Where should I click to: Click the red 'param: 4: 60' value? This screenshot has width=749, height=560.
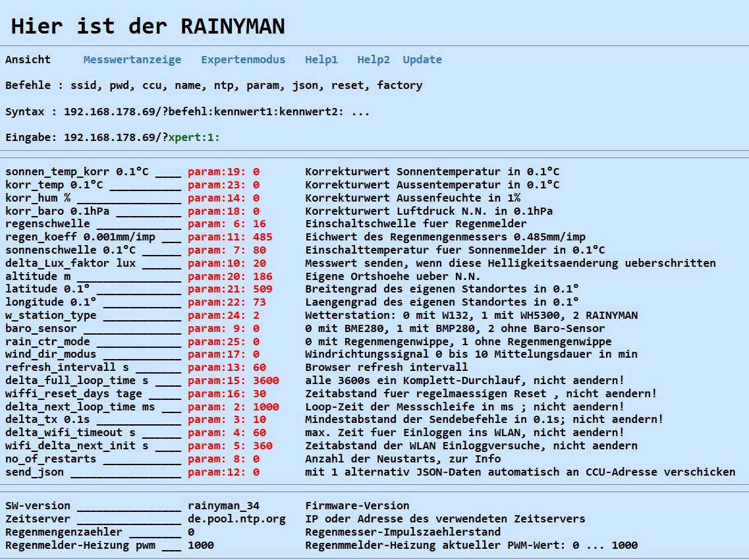227,432
